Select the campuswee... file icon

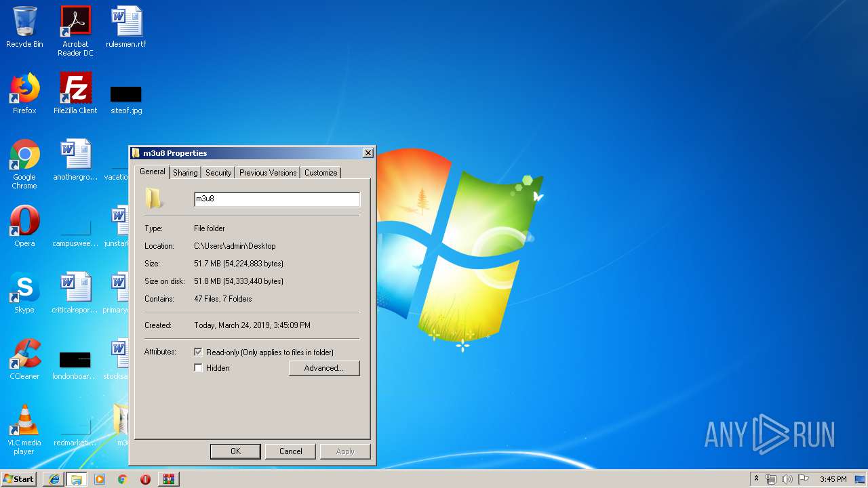[x=75, y=234]
